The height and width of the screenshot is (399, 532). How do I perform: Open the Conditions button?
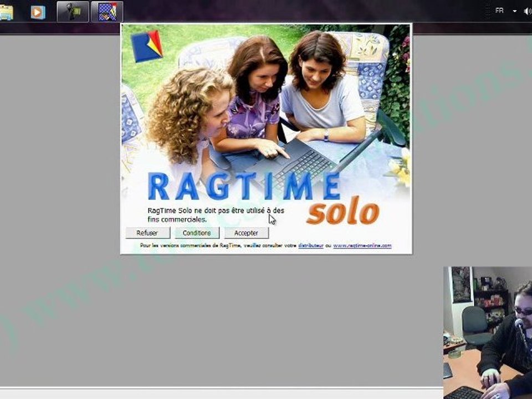point(197,233)
